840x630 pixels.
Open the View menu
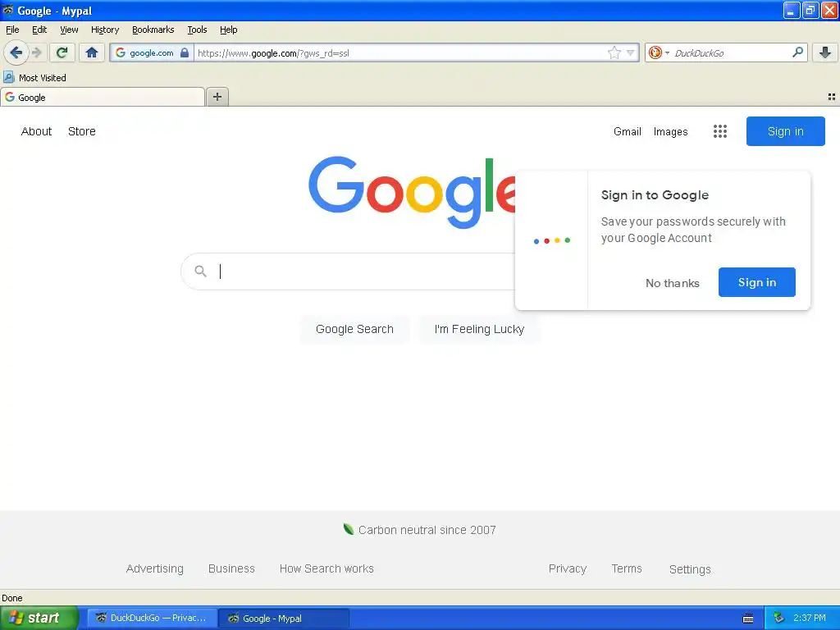pyautogui.click(x=69, y=30)
